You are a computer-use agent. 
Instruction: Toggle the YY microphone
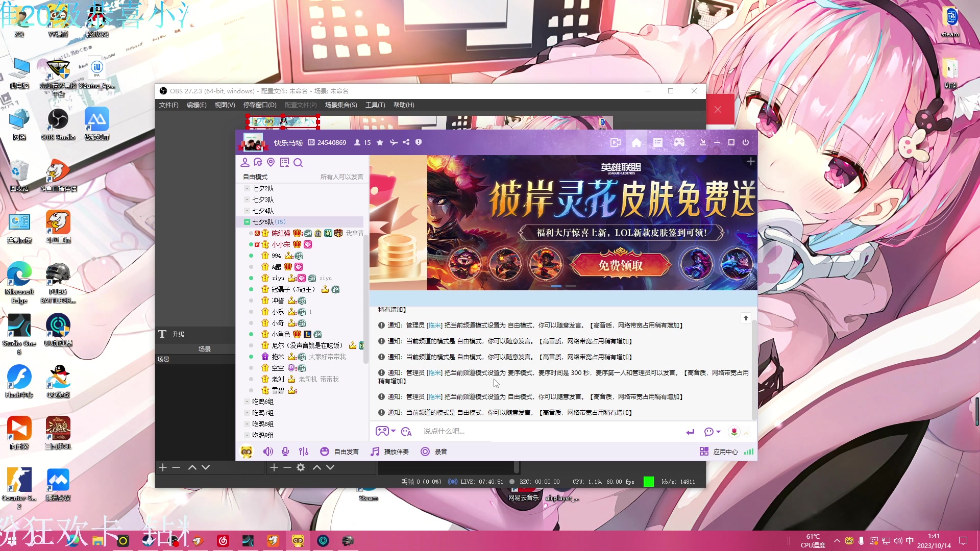coord(285,452)
